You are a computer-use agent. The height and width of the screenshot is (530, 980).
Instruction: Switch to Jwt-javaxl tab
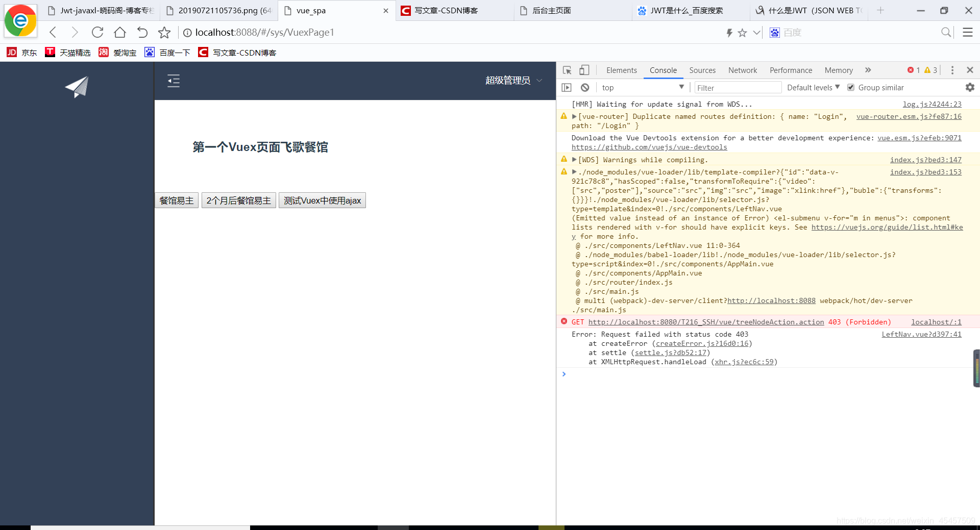(101, 11)
